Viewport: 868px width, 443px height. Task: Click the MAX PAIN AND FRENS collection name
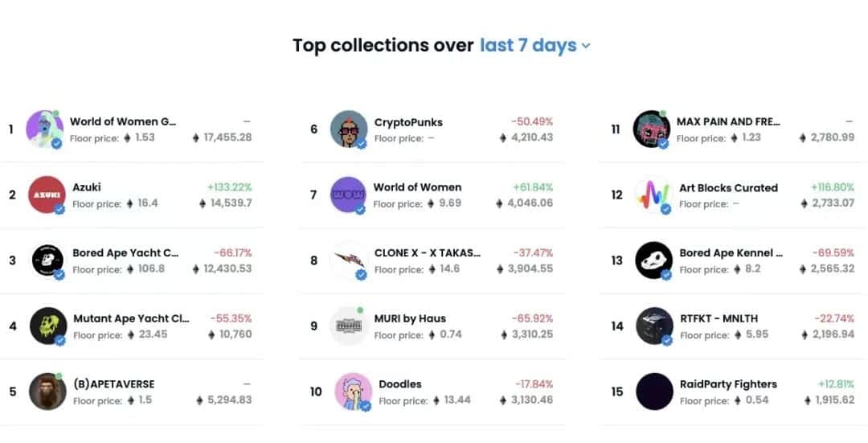coord(728,122)
